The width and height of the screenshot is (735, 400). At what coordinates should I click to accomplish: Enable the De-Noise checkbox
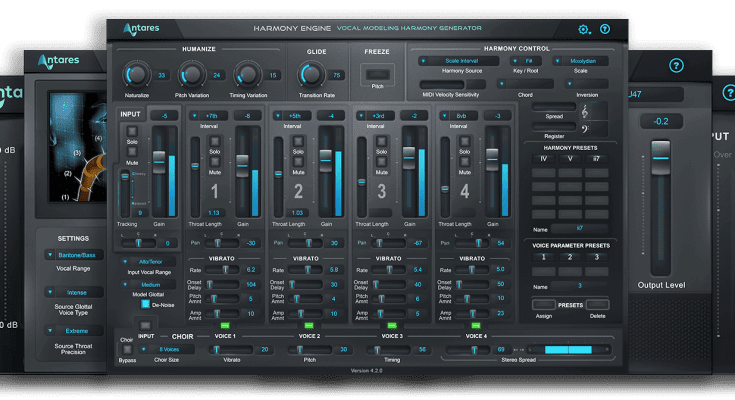[x=144, y=305]
